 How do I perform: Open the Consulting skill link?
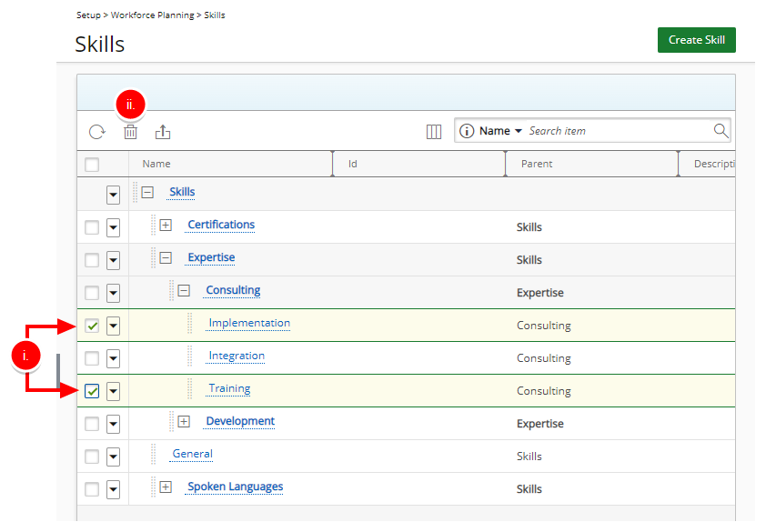[233, 290]
